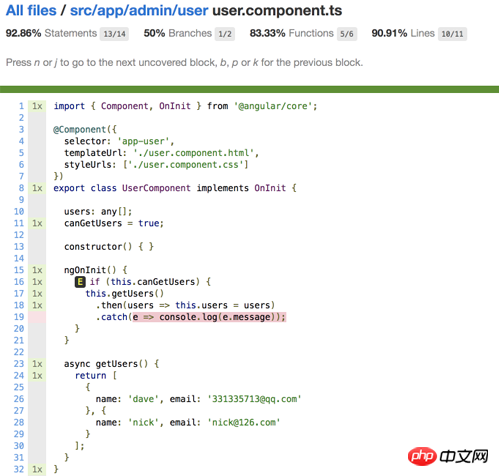Viewport: 499px width, 476px height.
Task: Click the 5/6 functions fraction badge
Action: [347, 34]
